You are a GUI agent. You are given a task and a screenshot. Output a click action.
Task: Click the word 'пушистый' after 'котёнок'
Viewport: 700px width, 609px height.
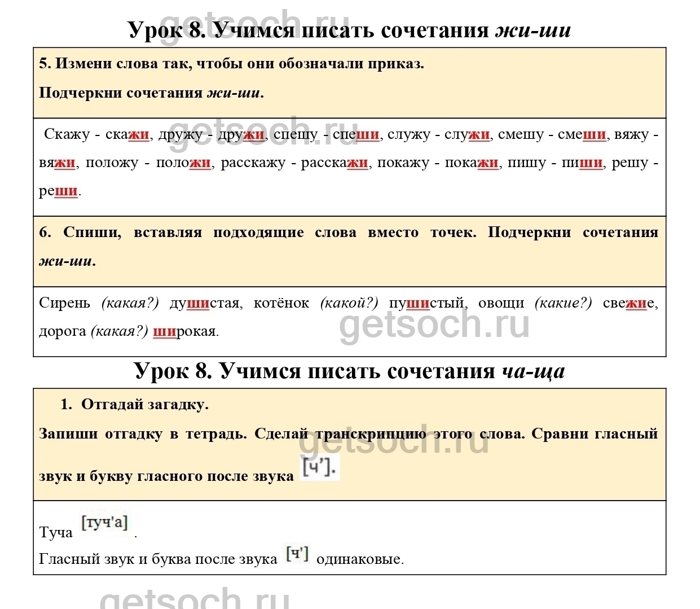(x=426, y=303)
